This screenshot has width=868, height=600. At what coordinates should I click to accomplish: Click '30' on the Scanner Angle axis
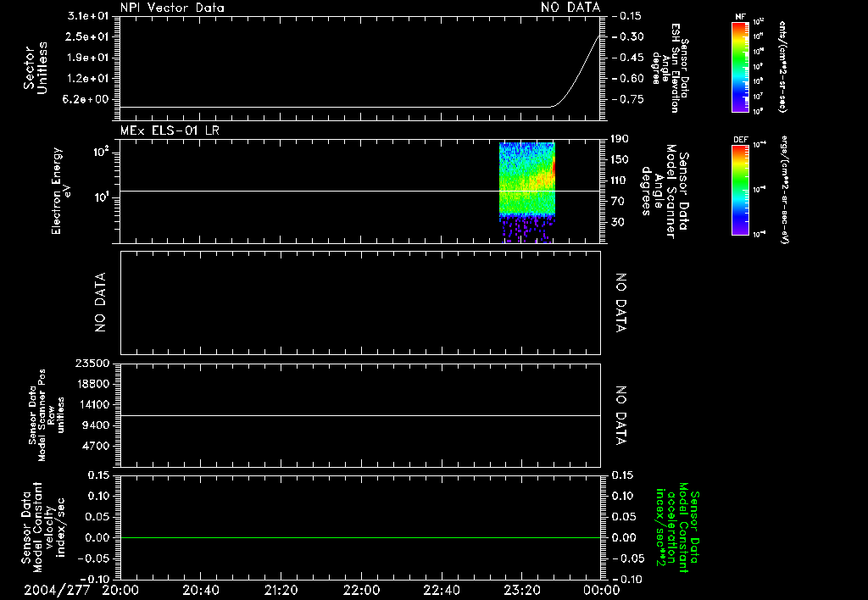coord(618,222)
